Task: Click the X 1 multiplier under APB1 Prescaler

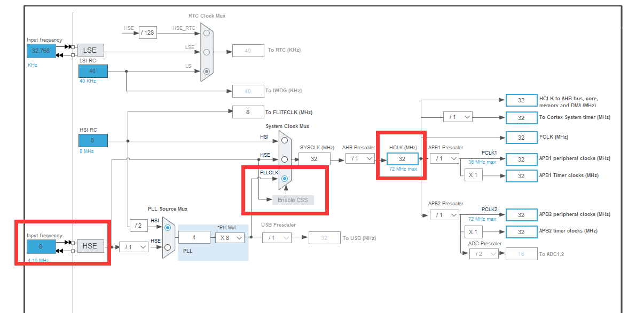Action: [473, 175]
